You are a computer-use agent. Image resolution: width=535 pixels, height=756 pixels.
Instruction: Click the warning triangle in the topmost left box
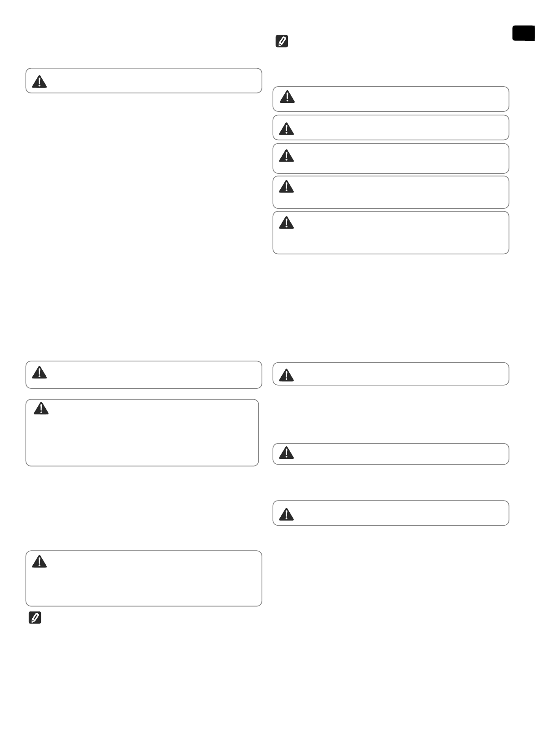point(40,81)
